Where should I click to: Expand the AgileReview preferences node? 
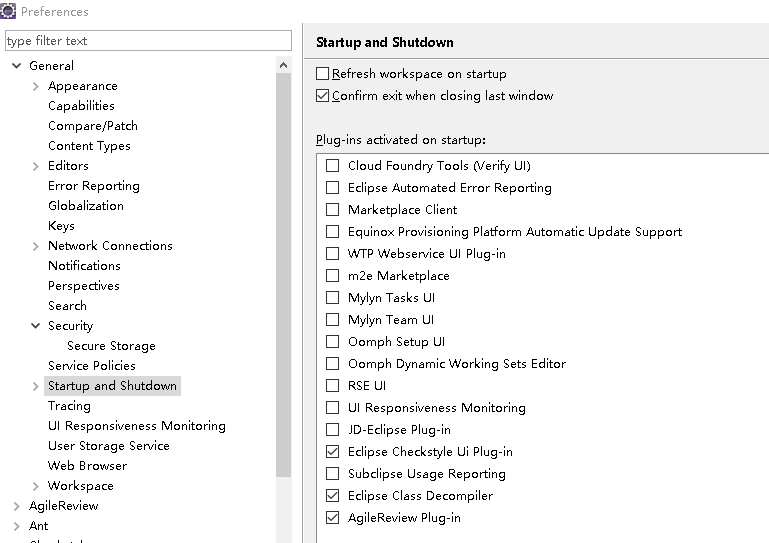coord(17,506)
